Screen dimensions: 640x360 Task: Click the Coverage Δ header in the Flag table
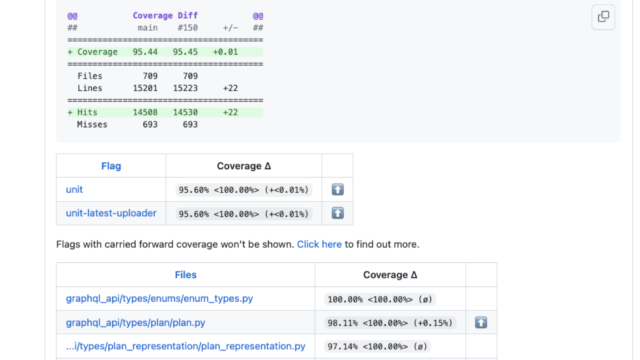(x=244, y=166)
